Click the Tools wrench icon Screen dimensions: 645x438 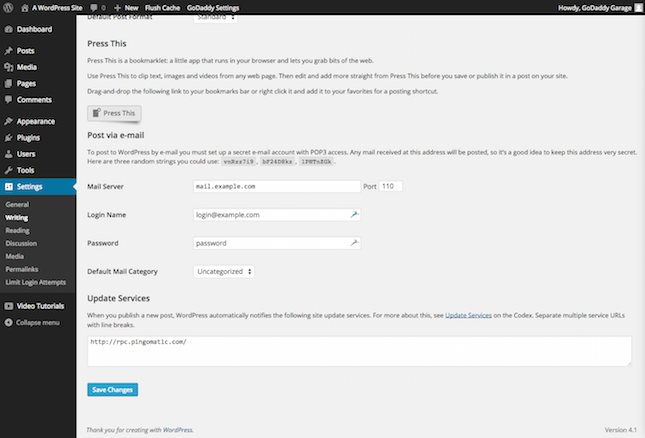(8, 170)
